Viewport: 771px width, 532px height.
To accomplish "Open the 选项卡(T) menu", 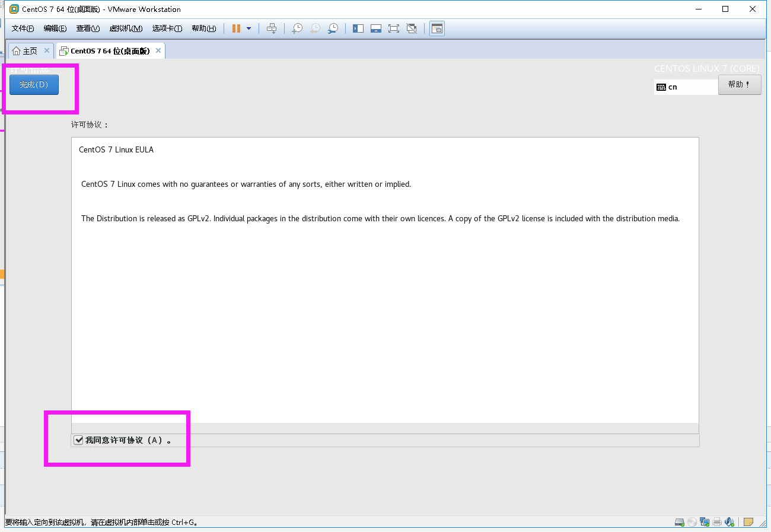I will [167, 28].
